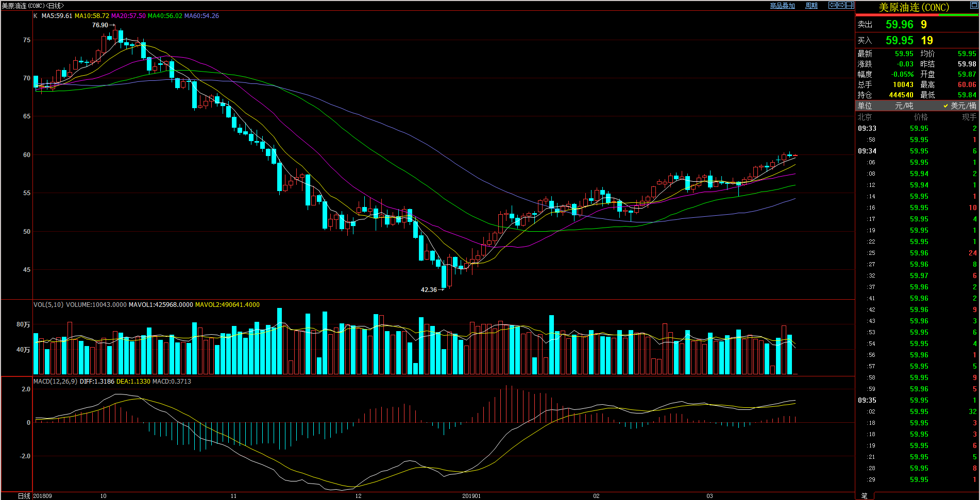The image size is (980, 500).
Task: Click the 现手 column header
Action: (969, 117)
